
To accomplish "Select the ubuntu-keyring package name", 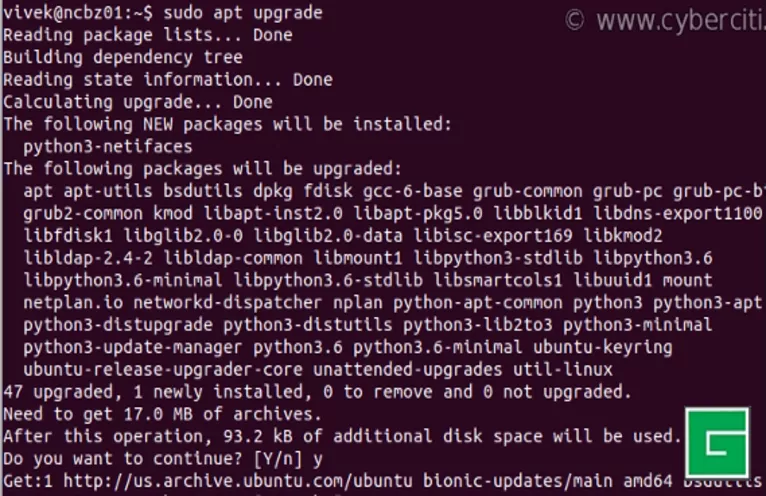I will click(x=597, y=346).
